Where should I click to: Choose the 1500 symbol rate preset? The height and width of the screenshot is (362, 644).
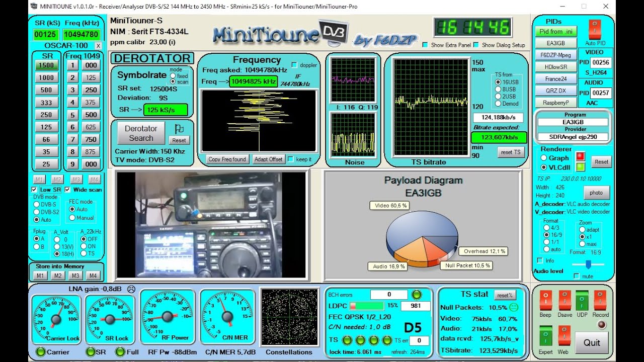pyautogui.click(x=46, y=65)
